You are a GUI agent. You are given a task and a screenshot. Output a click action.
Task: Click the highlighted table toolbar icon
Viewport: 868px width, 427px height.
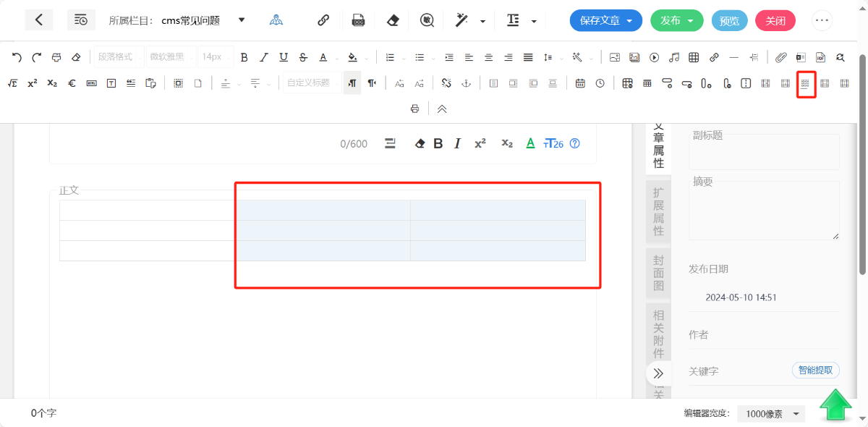click(805, 84)
